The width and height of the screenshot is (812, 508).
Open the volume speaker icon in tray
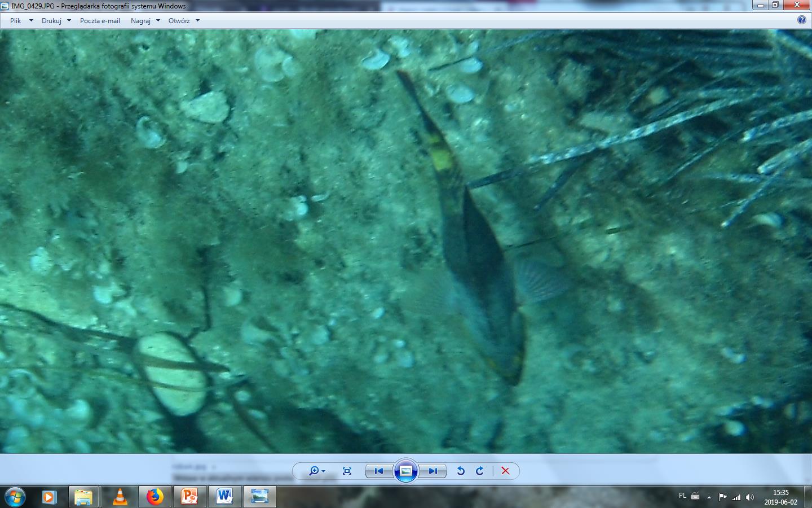click(749, 497)
